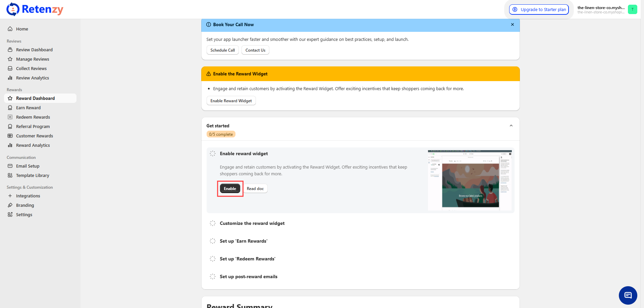This screenshot has width=644, height=308.
Task: Click the Review Analytics bar chart icon
Action: pos(10,78)
